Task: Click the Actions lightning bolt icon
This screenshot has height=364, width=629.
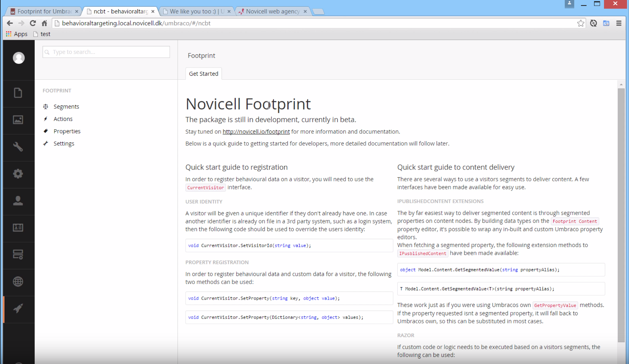Action: click(x=46, y=119)
